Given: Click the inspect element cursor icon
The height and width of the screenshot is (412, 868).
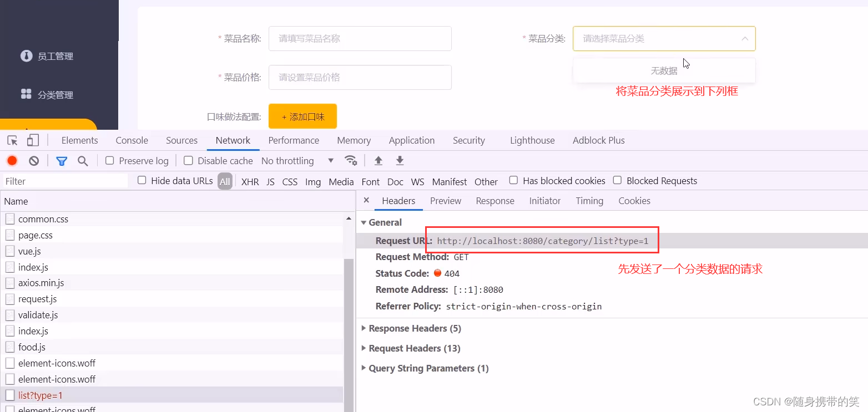Looking at the screenshot, I should pyautogui.click(x=12, y=140).
